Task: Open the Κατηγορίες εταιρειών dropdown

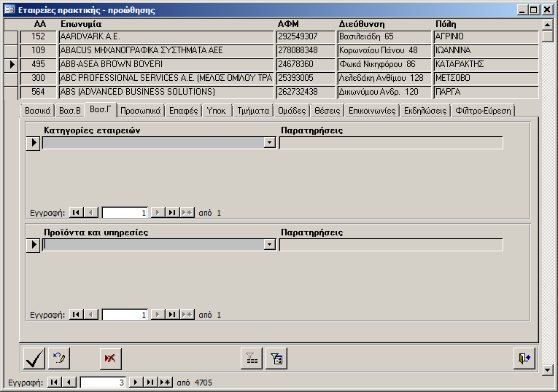Action: coord(270,143)
